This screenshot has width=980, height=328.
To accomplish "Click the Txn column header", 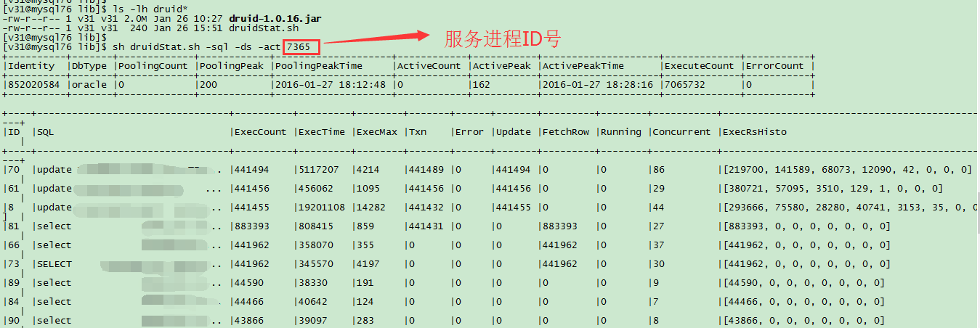I will point(418,132).
